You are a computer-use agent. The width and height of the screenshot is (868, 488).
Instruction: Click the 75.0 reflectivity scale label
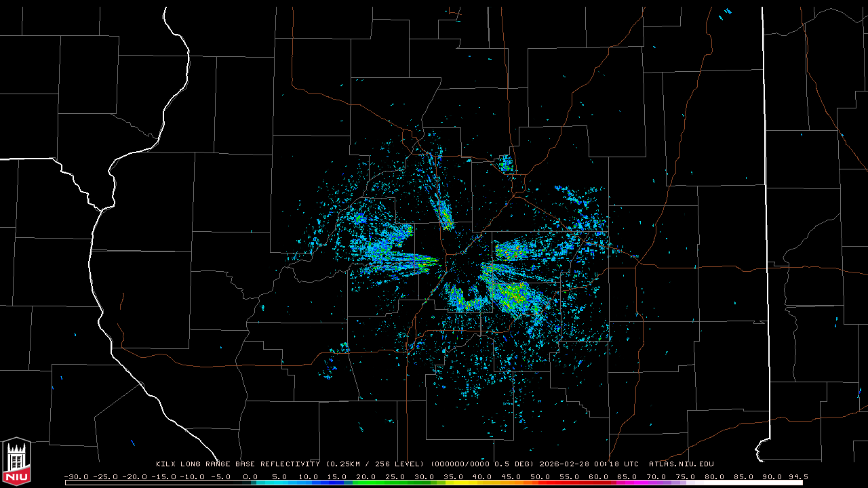coord(686,476)
